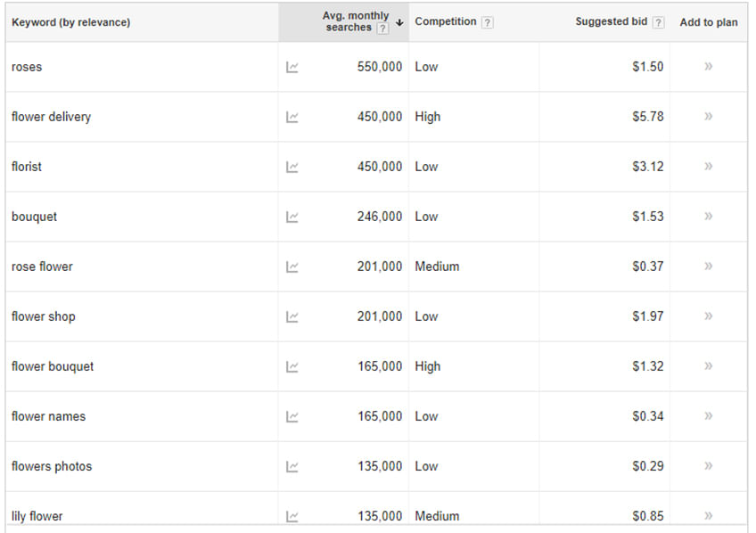Select the keyword flower names
Screen dimensions: 756x533
point(48,416)
